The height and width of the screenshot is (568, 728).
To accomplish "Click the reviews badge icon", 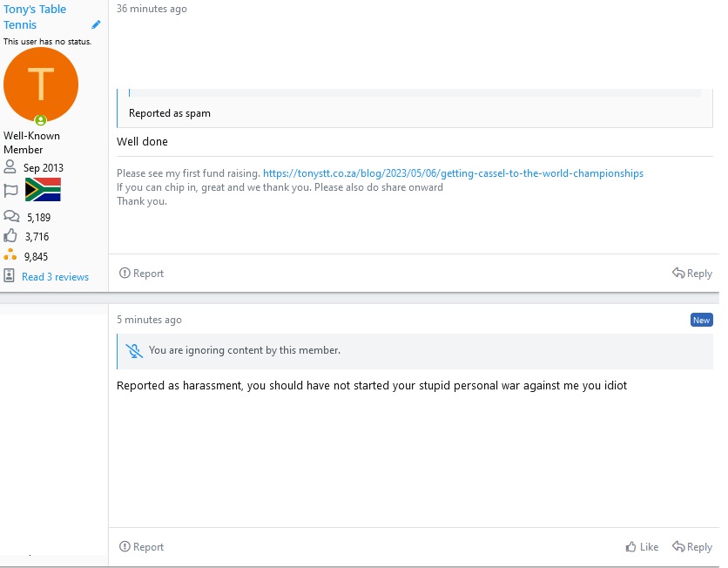I will point(10,275).
